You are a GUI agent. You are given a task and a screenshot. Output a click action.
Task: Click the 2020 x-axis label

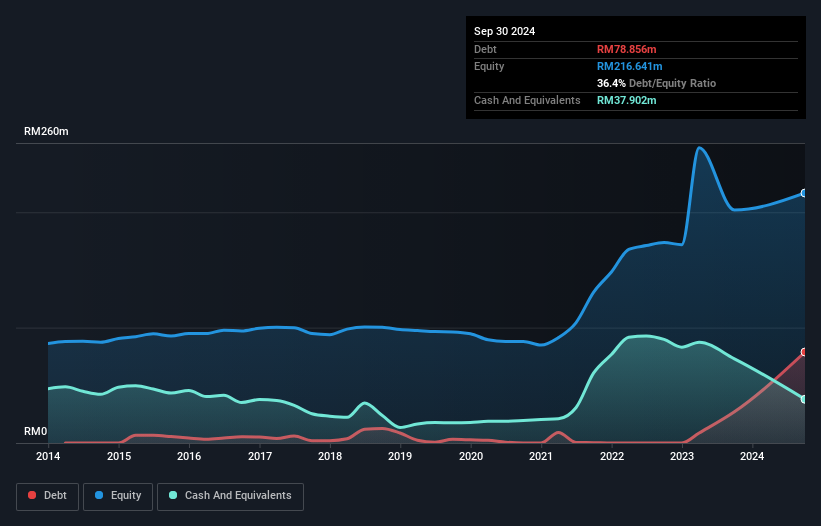pos(471,456)
